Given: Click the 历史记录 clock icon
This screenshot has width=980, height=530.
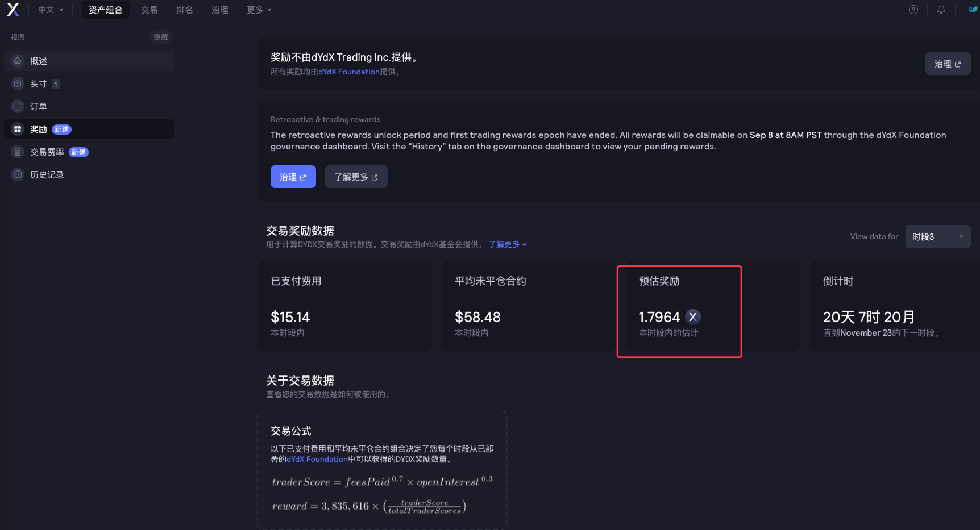Looking at the screenshot, I should click(x=18, y=174).
